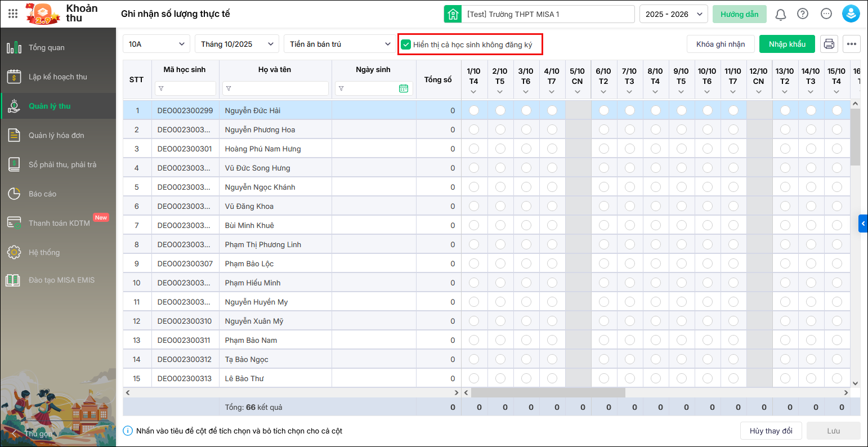Click the blue side panel expand arrow
The height and width of the screenshot is (447, 868).
coord(863,223)
